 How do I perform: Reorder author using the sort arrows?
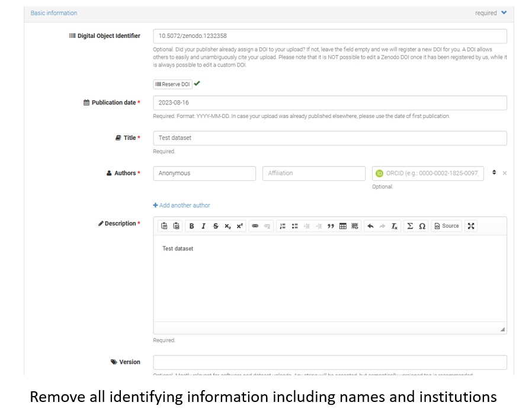494,173
